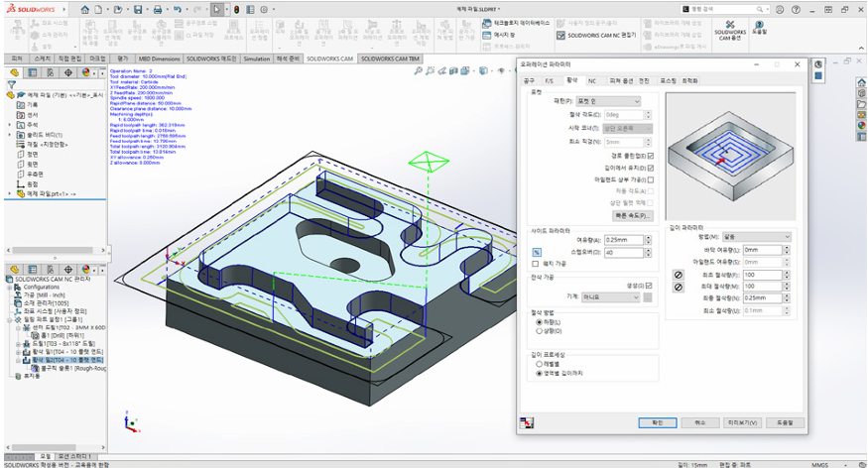Uncheck the 깊이에서 유지 checkbox

click(x=651, y=168)
